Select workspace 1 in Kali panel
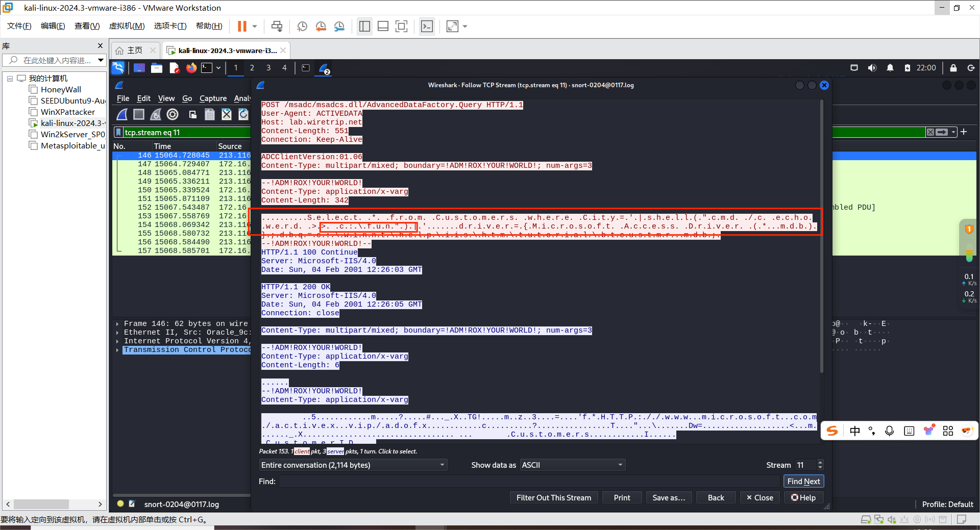The height and width of the screenshot is (530, 980). coord(235,68)
